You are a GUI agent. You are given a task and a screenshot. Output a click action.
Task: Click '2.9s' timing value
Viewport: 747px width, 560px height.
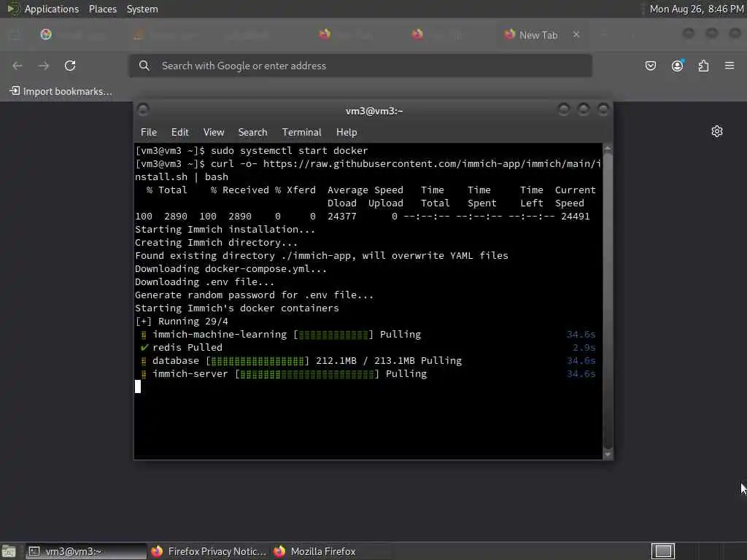click(x=584, y=348)
